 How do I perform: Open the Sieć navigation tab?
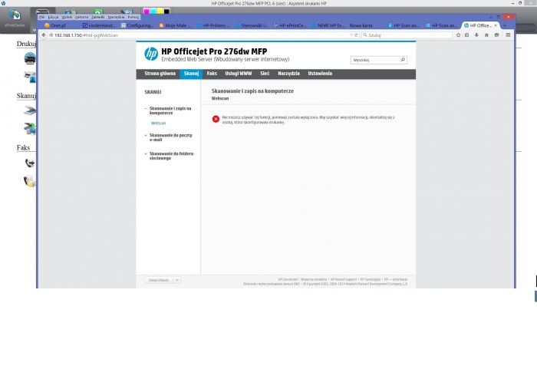(x=265, y=74)
